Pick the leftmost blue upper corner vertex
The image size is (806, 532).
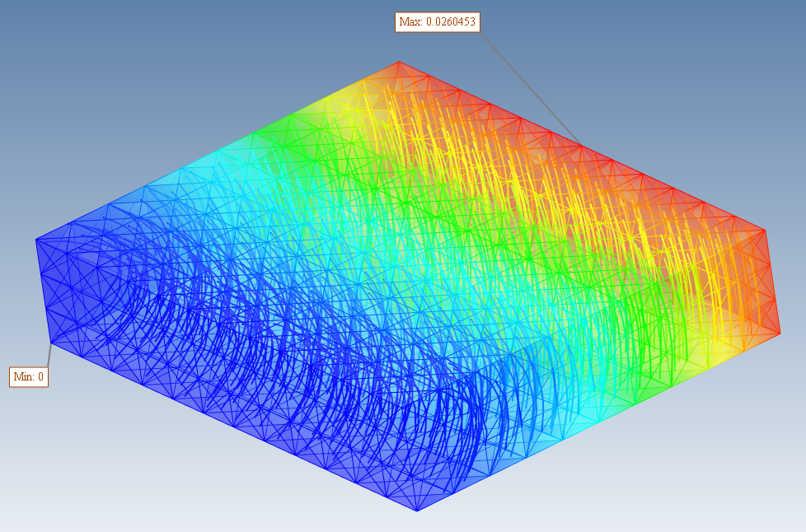pyautogui.click(x=36, y=240)
